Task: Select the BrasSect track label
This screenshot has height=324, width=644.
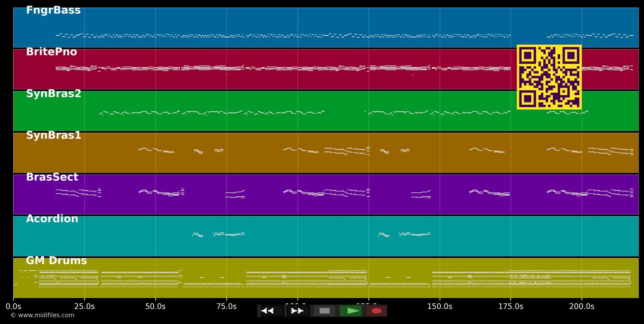Action: [52, 177]
